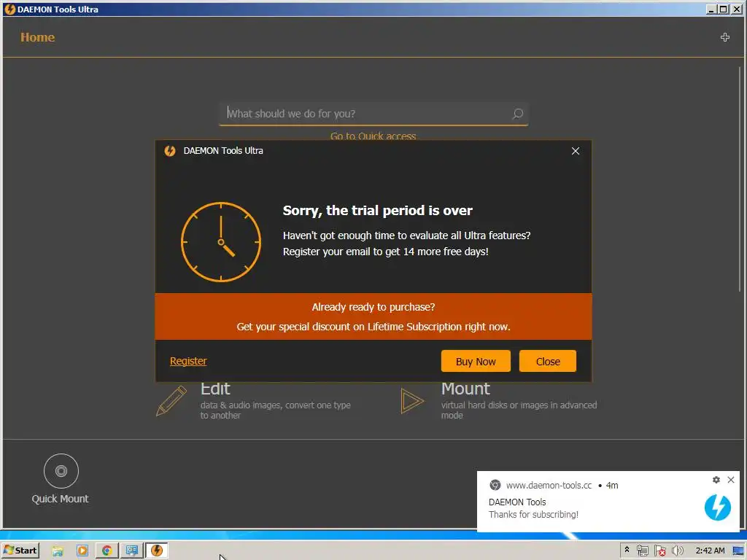Click the clock icon in the trial dialog
This screenshot has width=747, height=560.
pos(220,242)
